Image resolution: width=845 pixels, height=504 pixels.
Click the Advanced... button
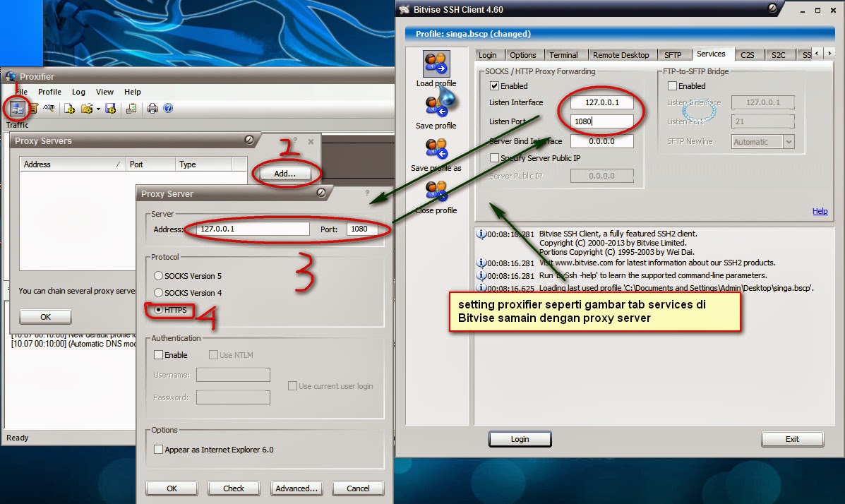click(x=296, y=488)
